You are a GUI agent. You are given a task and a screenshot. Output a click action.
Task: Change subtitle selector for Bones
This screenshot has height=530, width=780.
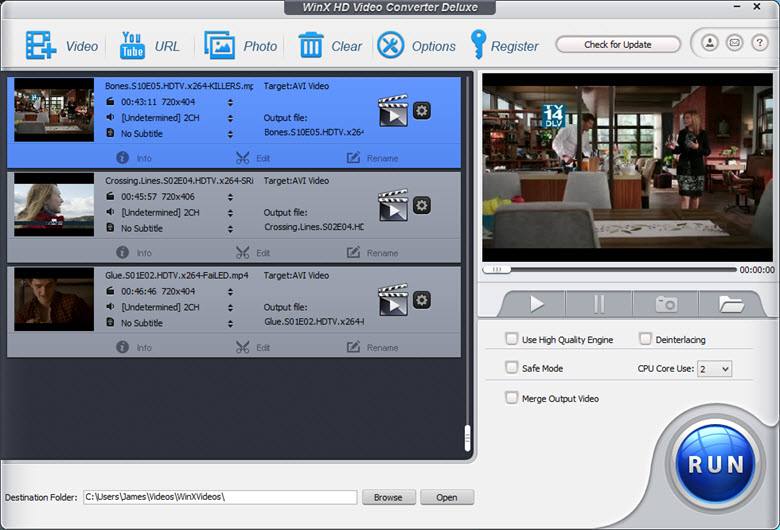point(230,134)
